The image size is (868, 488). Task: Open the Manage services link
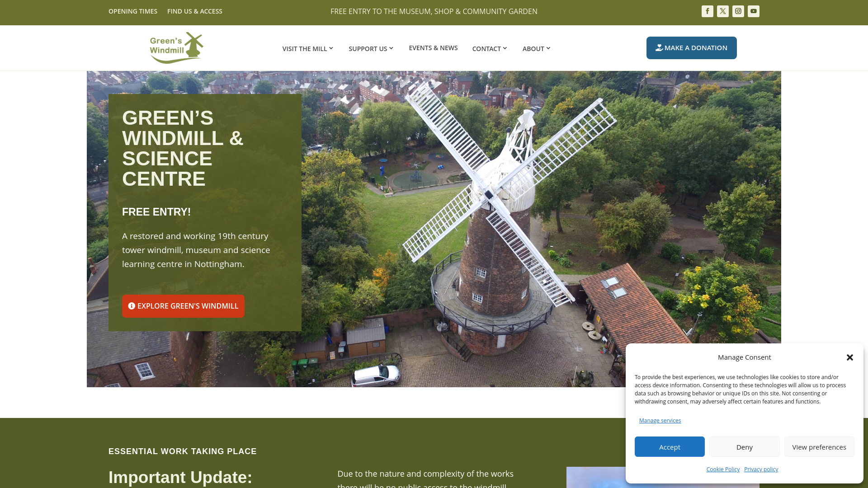coord(660,421)
